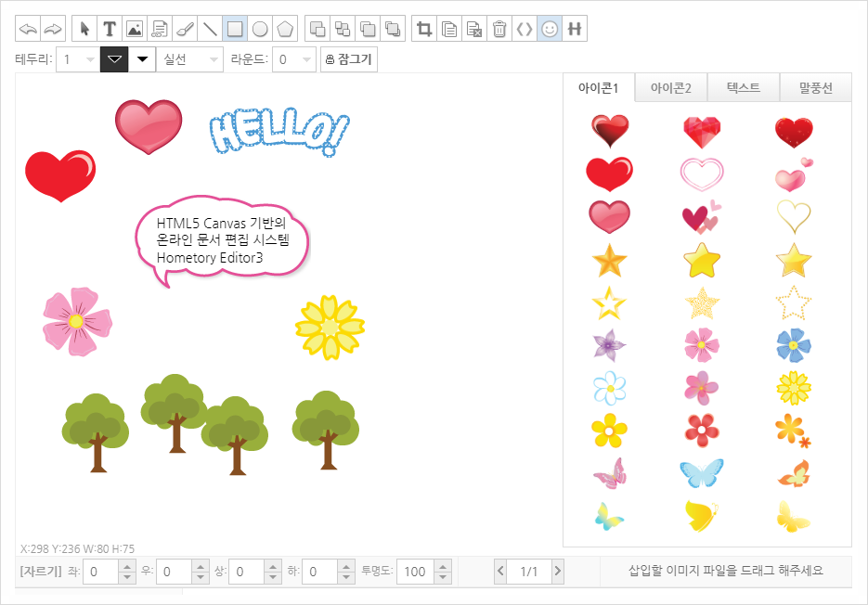Switch to the 말풍선 tab
868x605 pixels.
[815, 88]
